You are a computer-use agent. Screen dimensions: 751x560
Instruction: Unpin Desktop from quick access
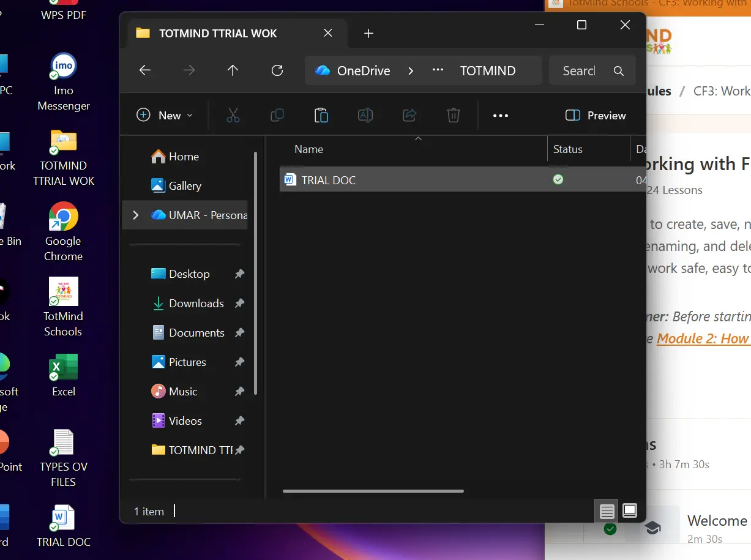(x=239, y=274)
